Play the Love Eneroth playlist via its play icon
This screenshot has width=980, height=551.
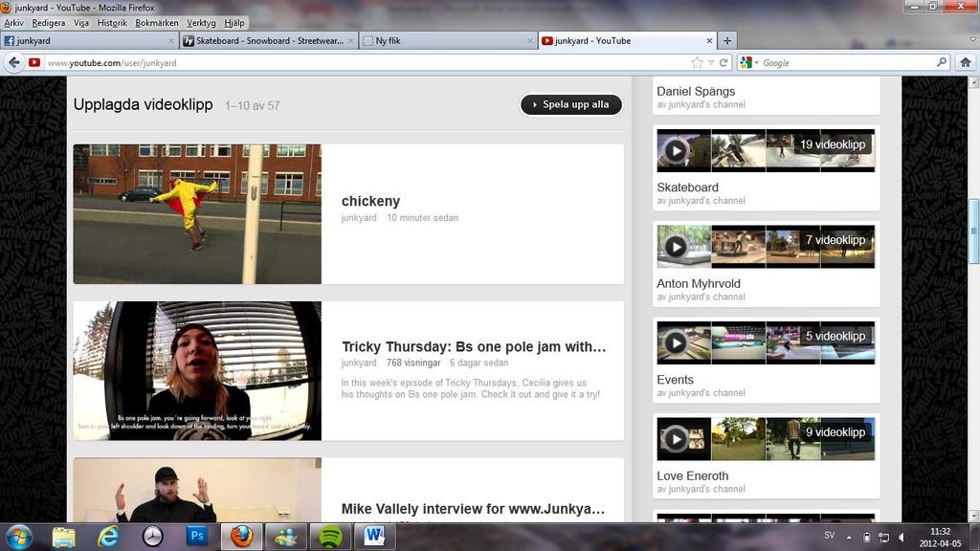tap(676, 439)
